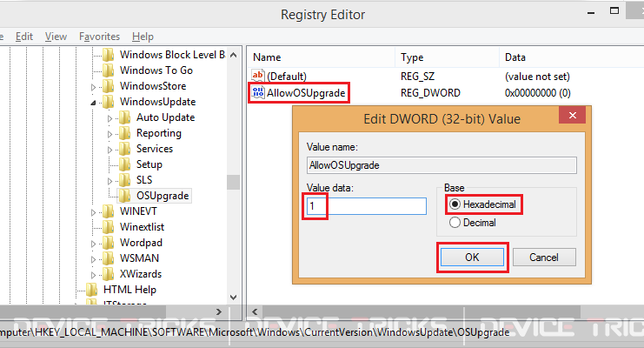The image size is (644, 348).
Task: Click the 0x00000000 (0) data cell
Action: coord(538,93)
